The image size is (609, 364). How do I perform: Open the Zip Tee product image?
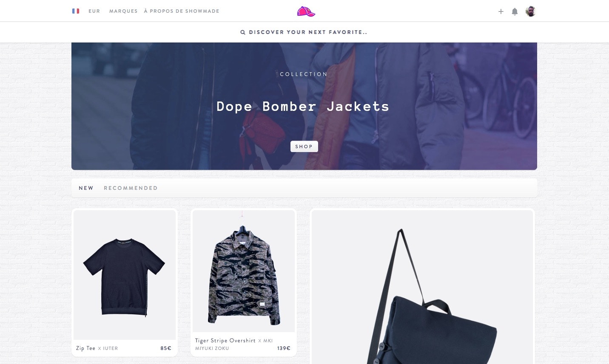coord(125,275)
